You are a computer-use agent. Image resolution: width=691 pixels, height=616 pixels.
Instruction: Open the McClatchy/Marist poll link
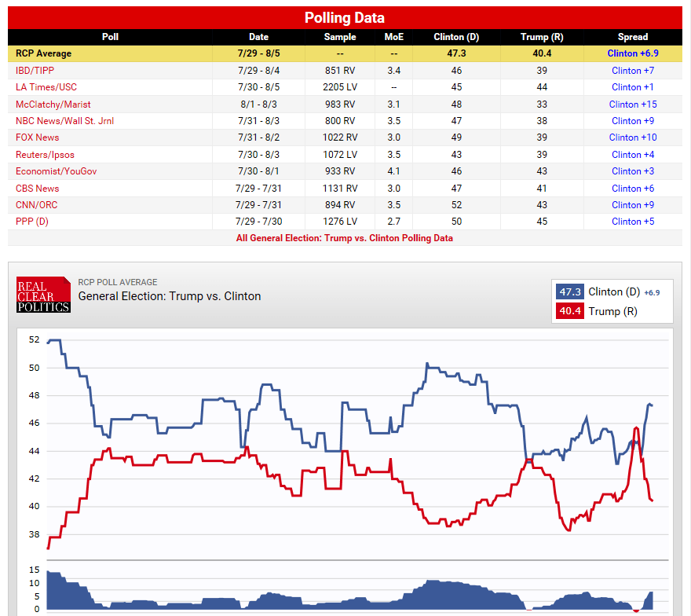point(53,104)
